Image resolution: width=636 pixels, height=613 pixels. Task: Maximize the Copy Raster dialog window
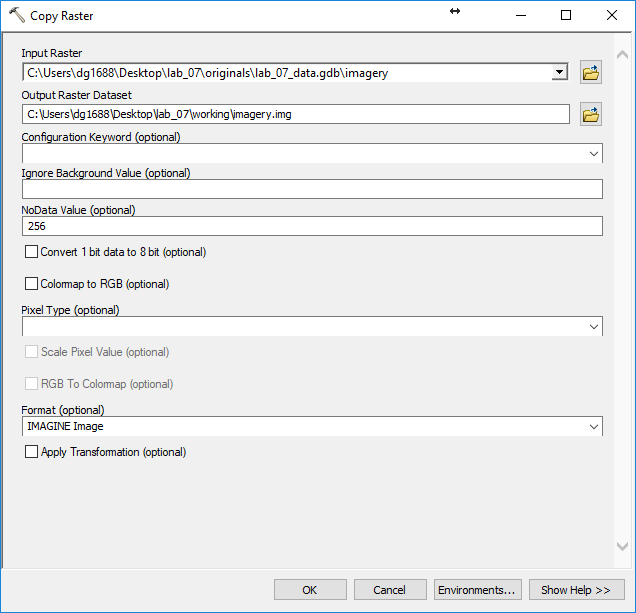click(566, 15)
